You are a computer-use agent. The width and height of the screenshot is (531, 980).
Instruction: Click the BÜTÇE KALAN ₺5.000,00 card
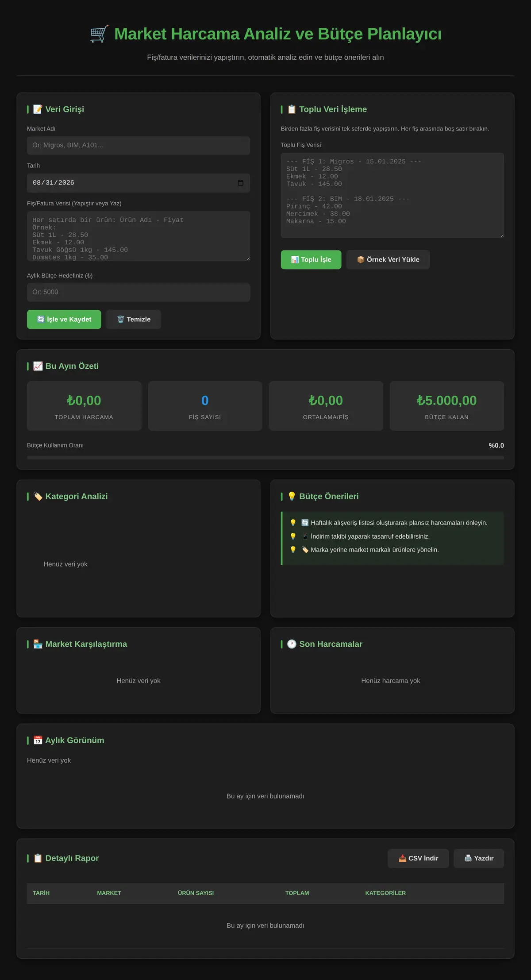(447, 406)
